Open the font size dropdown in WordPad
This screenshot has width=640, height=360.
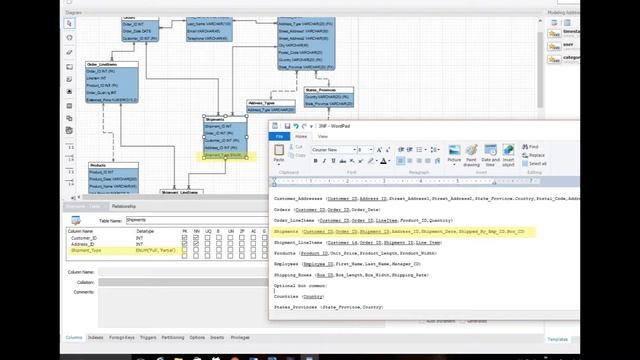(371, 150)
